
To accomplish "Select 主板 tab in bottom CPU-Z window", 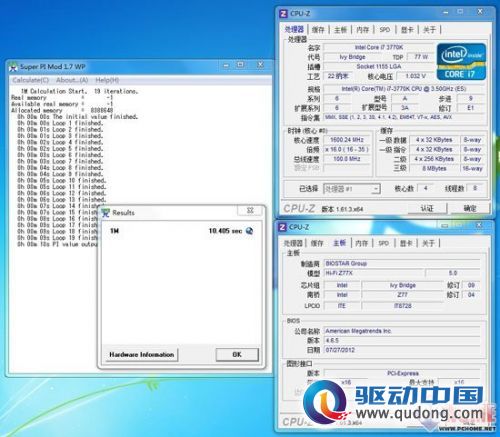I will click(x=339, y=243).
